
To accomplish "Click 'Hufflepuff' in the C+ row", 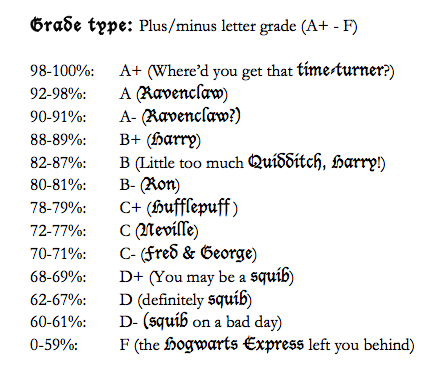I will [191, 207].
